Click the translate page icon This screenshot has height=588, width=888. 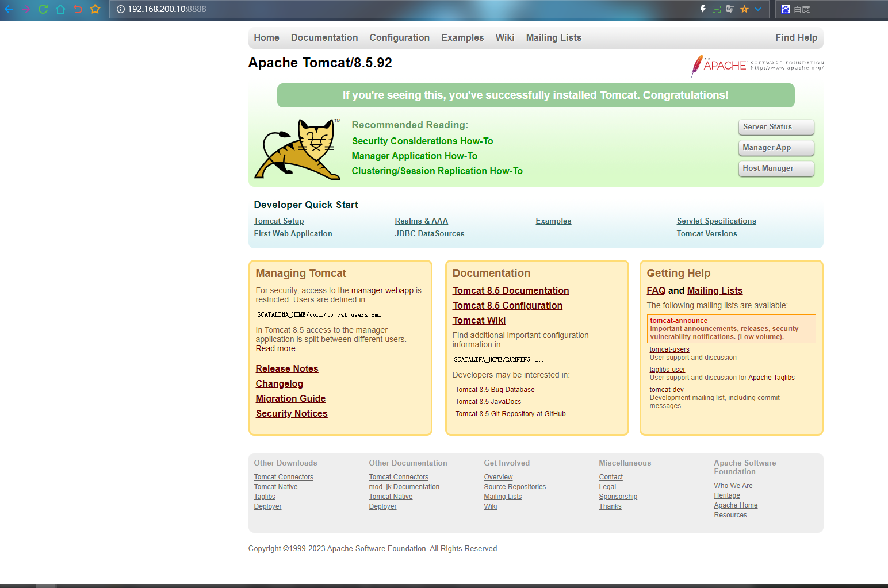coord(730,9)
